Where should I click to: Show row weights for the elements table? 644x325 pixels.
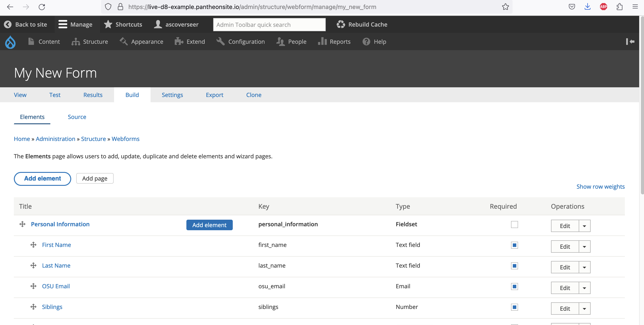[600, 186]
